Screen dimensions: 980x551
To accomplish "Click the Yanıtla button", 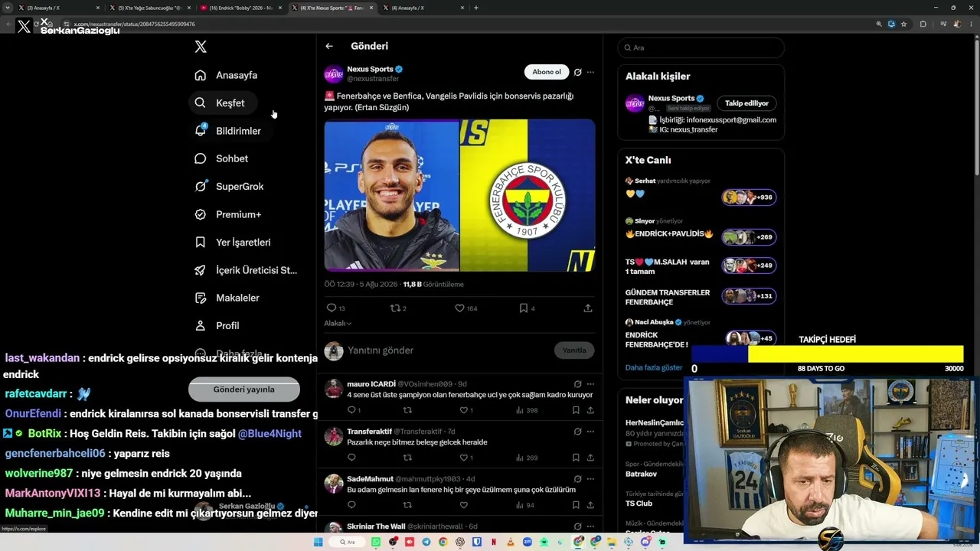I will (574, 350).
